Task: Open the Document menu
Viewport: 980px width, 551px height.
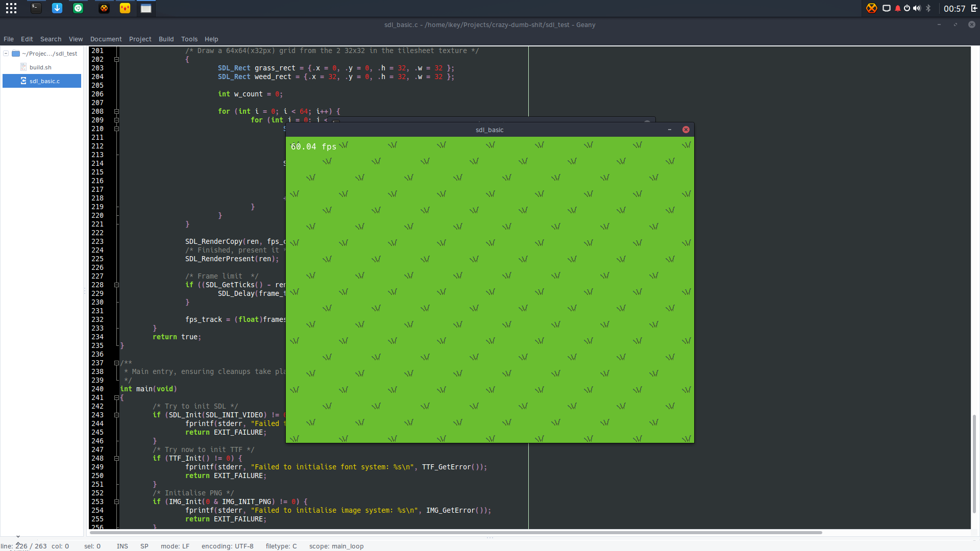Action: click(x=106, y=39)
